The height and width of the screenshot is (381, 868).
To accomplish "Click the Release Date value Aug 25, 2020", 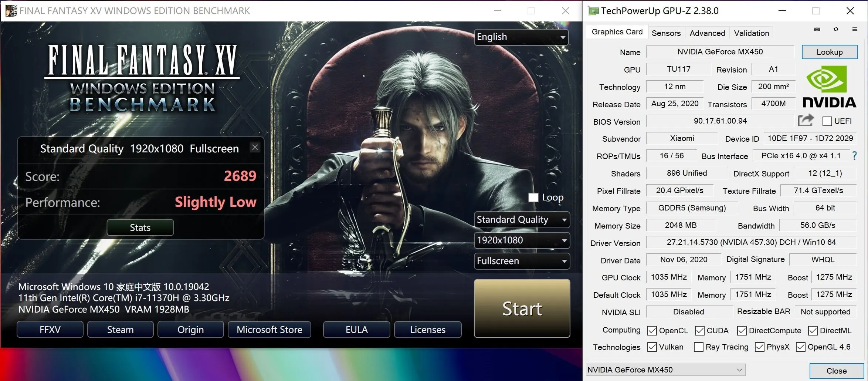I will point(675,104).
